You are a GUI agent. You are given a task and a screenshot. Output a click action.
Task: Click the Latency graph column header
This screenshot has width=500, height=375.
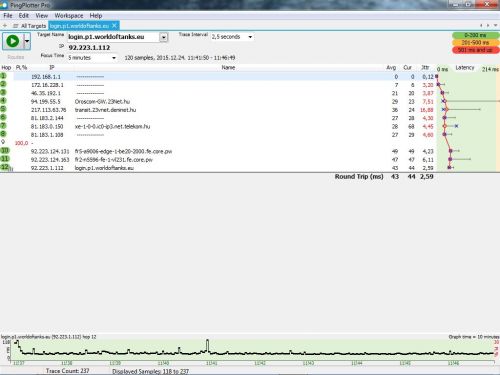tap(465, 68)
